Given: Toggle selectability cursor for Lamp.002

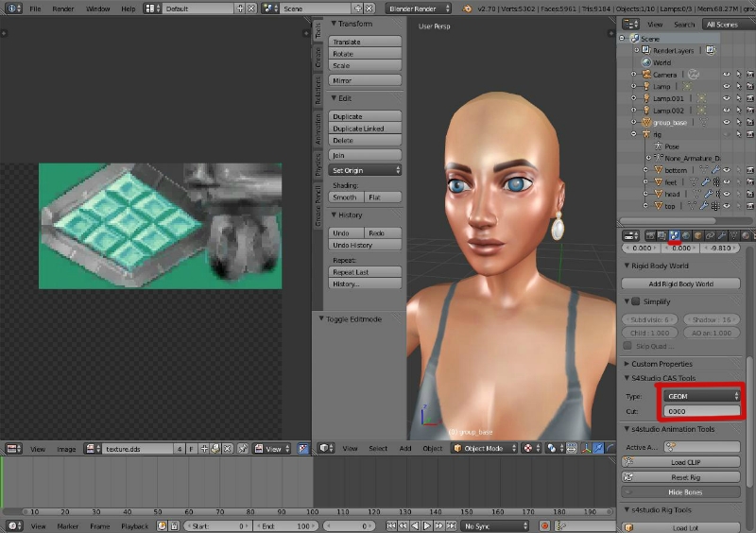Looking at the screenshot, I should click(x=739, y=110).
